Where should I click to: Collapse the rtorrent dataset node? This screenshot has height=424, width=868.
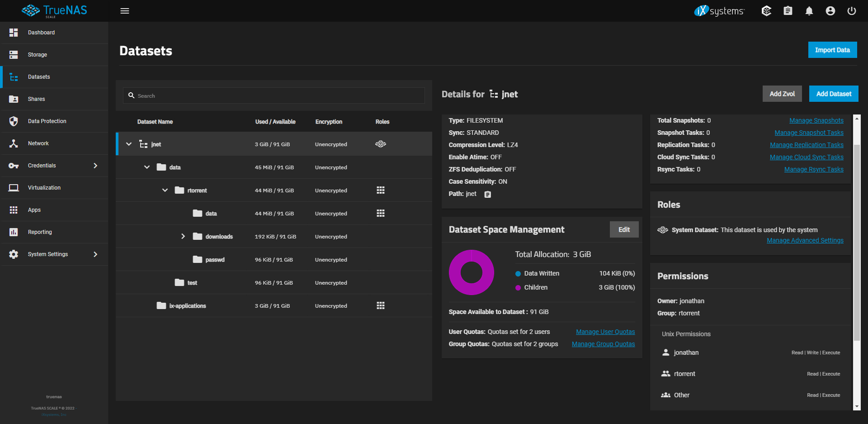pos(165,191)
